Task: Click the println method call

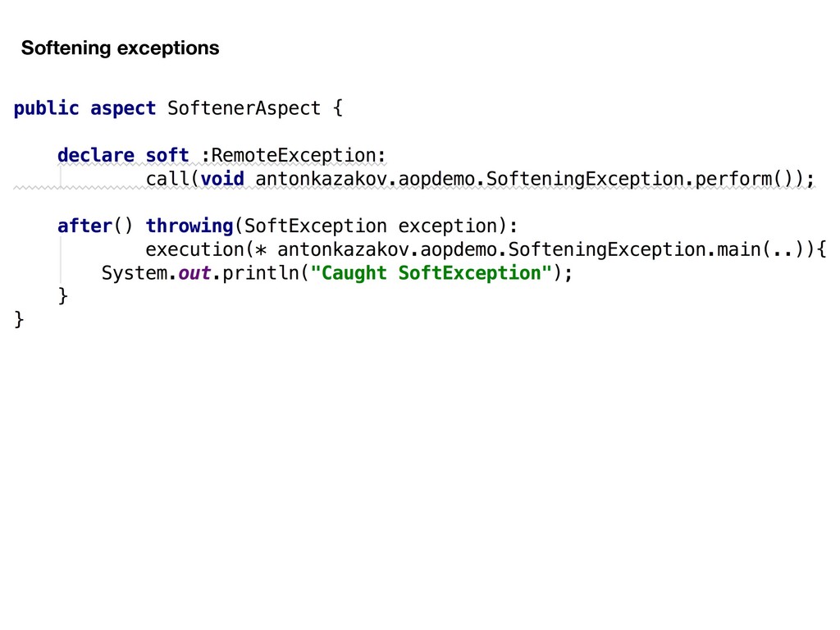Action: [x=261, y=273]
